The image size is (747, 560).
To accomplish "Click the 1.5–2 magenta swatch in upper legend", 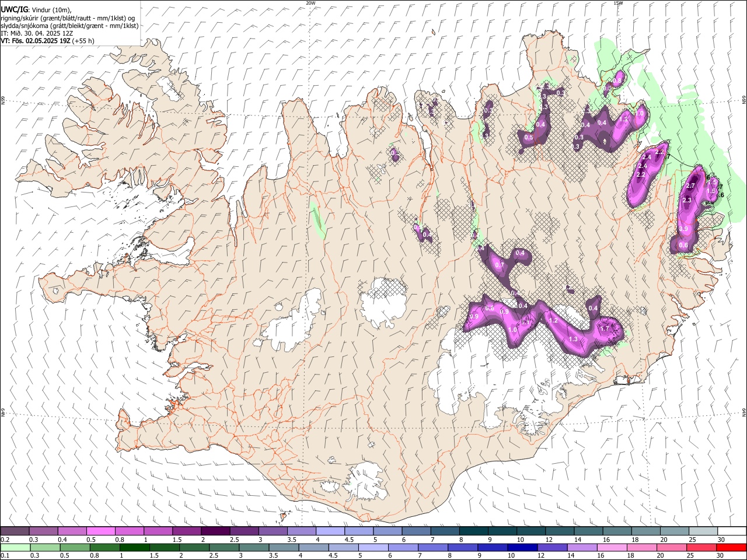I will [187, 531].
